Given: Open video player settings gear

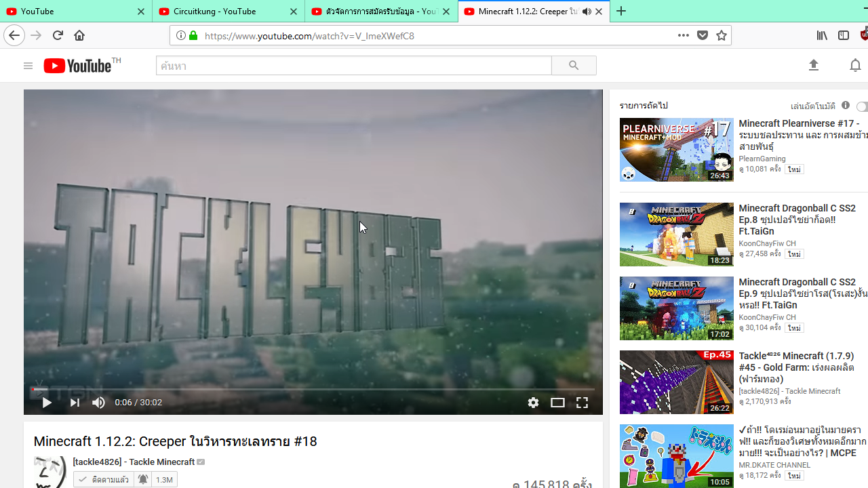Looking at the screenshot, I should [x=534, y=403].
